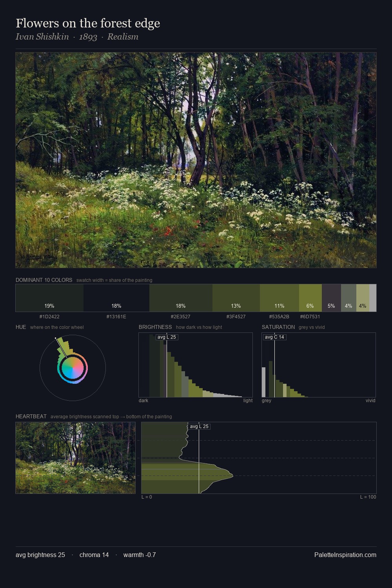Click the brightness histogram chart
Viewport: 392px width, 588px height.
coord(196,365)
